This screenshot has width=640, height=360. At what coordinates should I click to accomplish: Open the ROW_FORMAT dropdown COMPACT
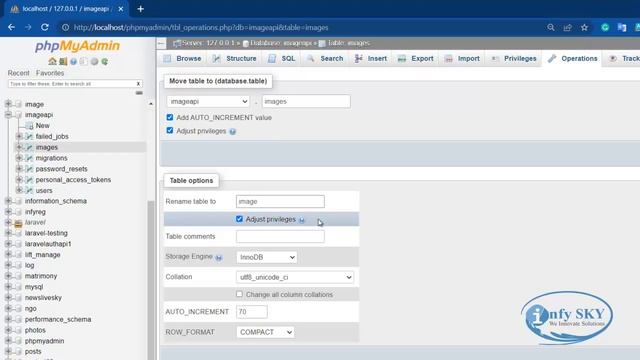click(x=265, y=332)
